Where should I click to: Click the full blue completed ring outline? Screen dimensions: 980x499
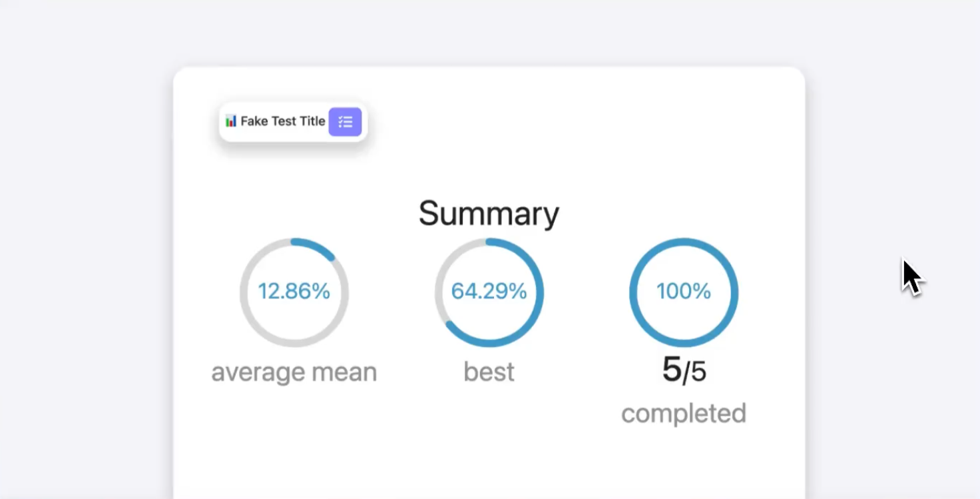[x=732, y=292]
